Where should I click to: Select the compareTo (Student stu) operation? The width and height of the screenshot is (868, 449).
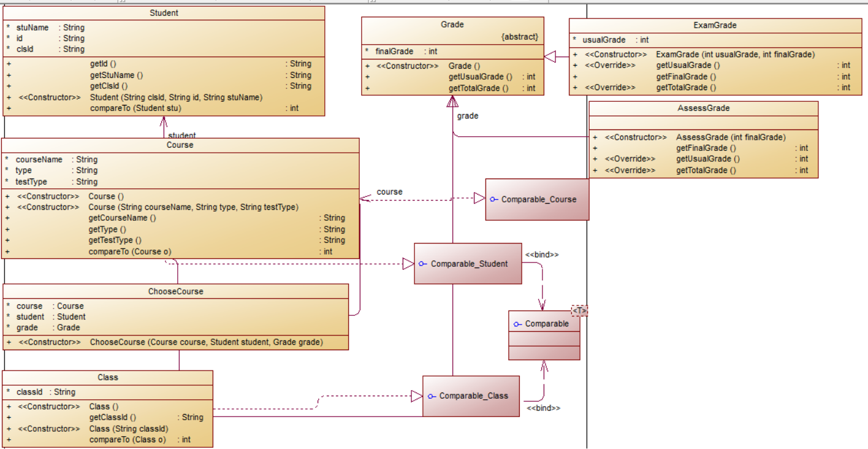164,108
